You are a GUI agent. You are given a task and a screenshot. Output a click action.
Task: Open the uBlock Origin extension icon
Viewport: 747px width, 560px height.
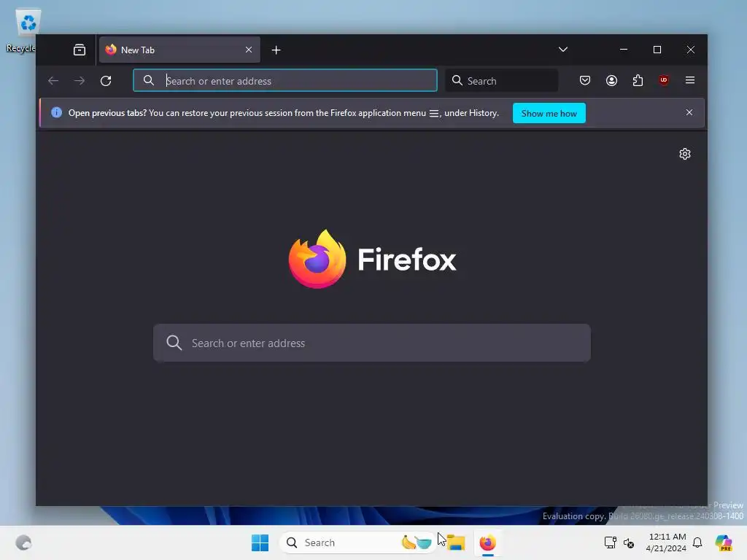[664, 80]
